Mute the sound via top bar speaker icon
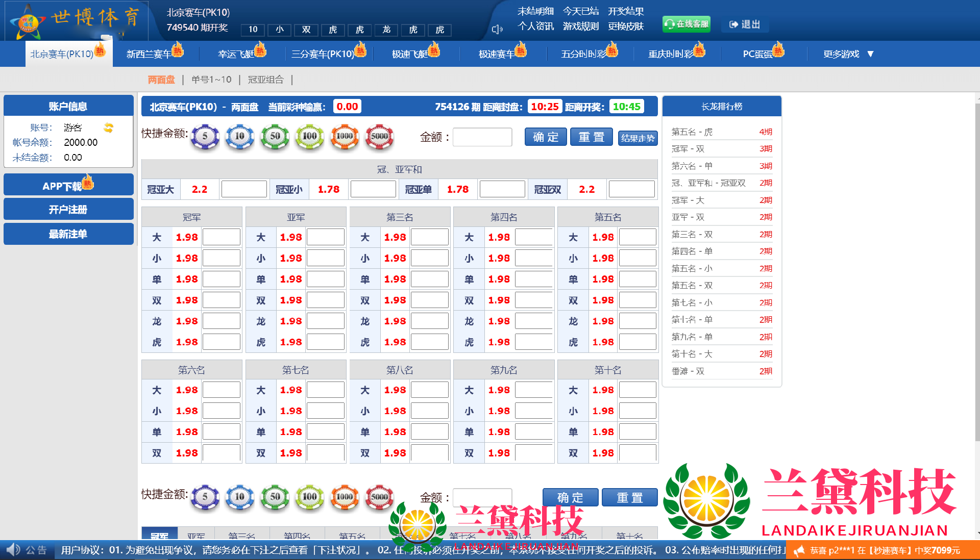Image resolution: width=980 pixels, height=560 pixels. (496, 30)
